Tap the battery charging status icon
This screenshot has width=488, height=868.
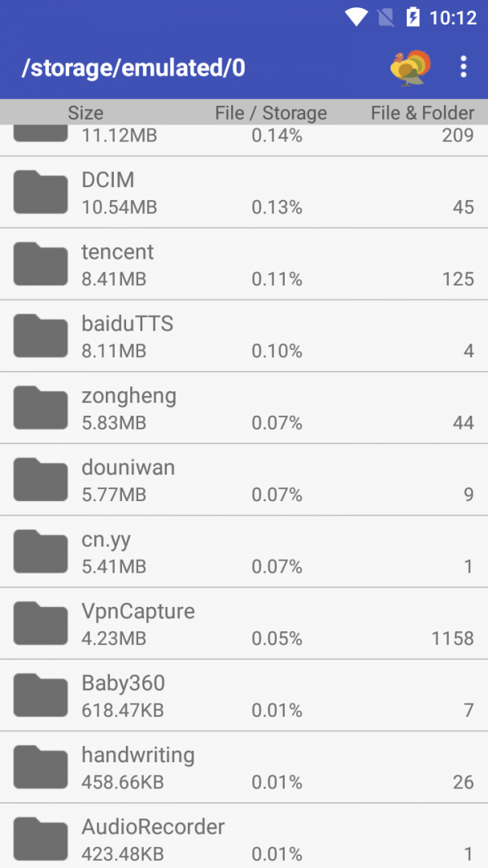tap(412, 17)
